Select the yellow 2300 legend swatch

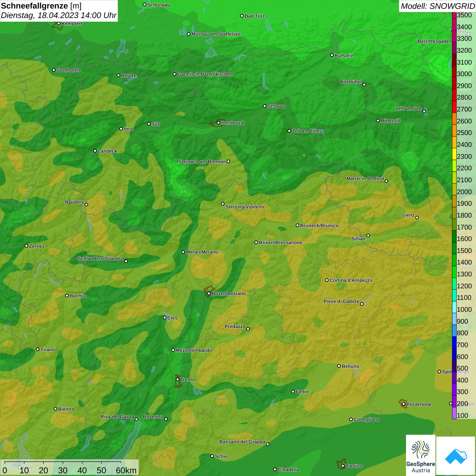click(x=454, y=154)
